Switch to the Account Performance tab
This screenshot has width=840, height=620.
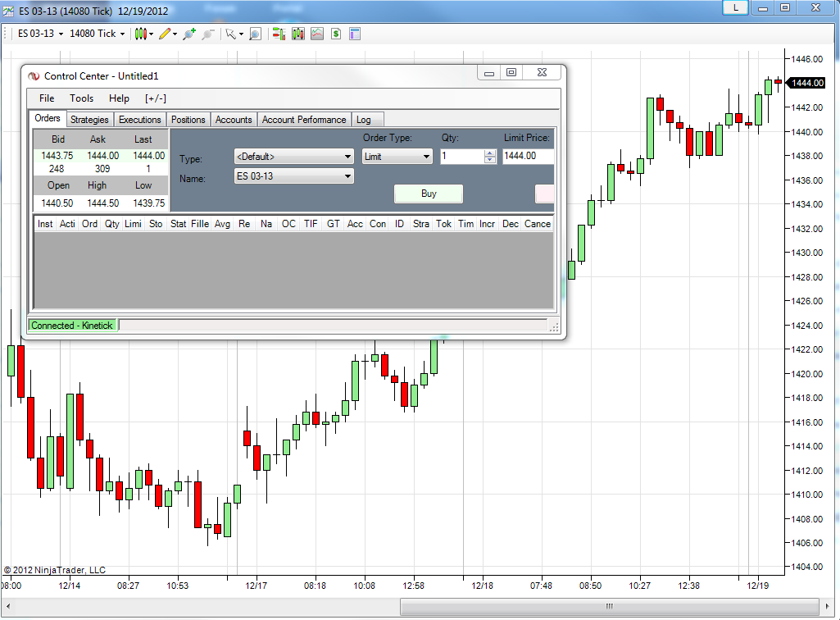pos(304,120)
